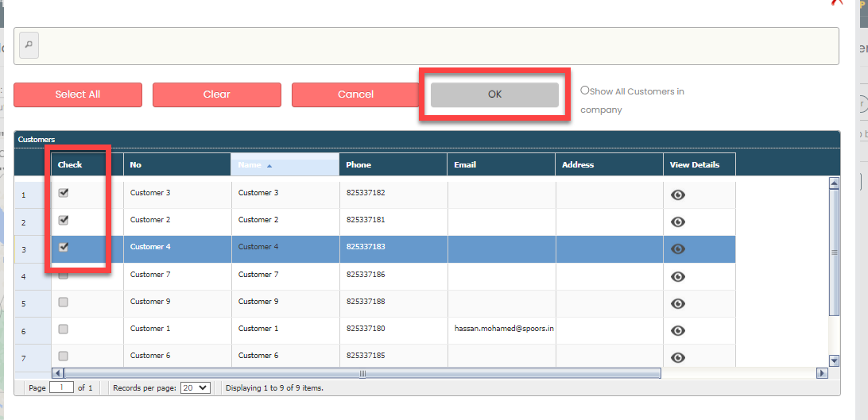Open the Records per page dropdown
The width and height of the screenshot is (868, 420).
(193, 388)
